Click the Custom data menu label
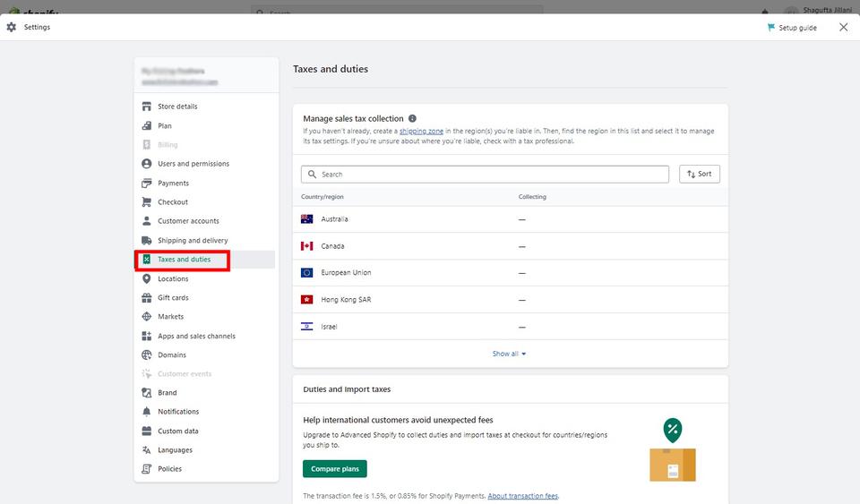 point(178,431)
